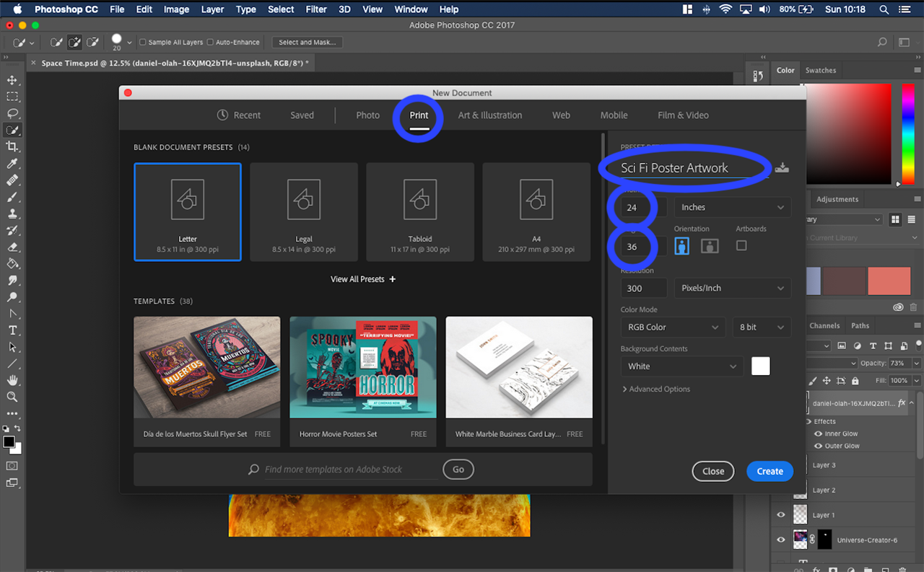Select the Hand tool
Viewport: 924px width, 572px height.
(12, 380)
